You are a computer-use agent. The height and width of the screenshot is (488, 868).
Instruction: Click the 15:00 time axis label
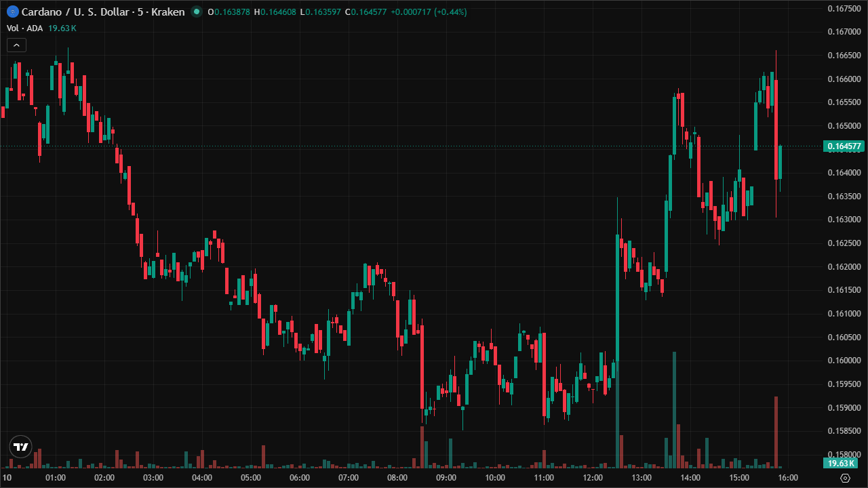(x=739, y=478)
